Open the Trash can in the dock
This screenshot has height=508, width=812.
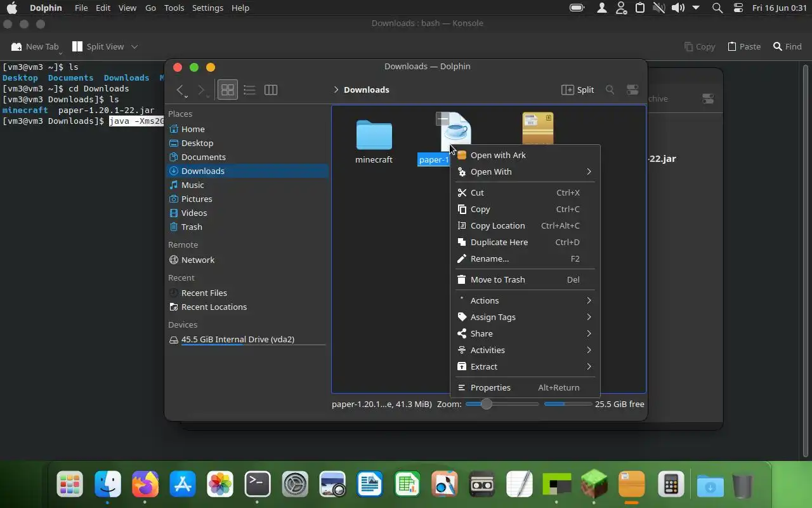click(x=742, y=486)
